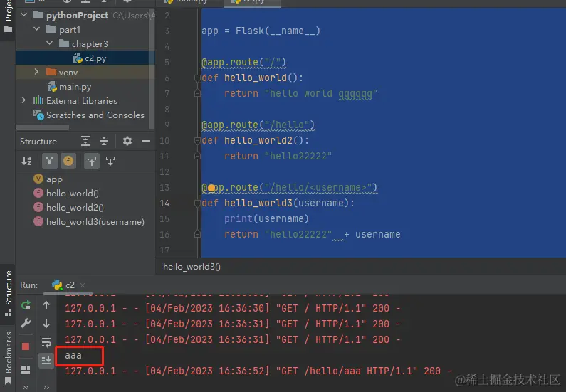Click the Expand All icon in Structure panel
The image size is (566, 392).
(85, 141)
